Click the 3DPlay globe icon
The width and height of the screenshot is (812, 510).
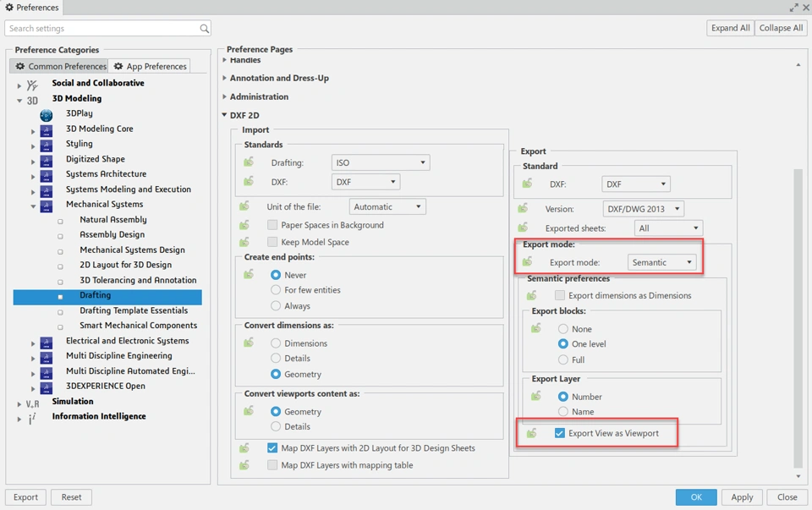47,114
